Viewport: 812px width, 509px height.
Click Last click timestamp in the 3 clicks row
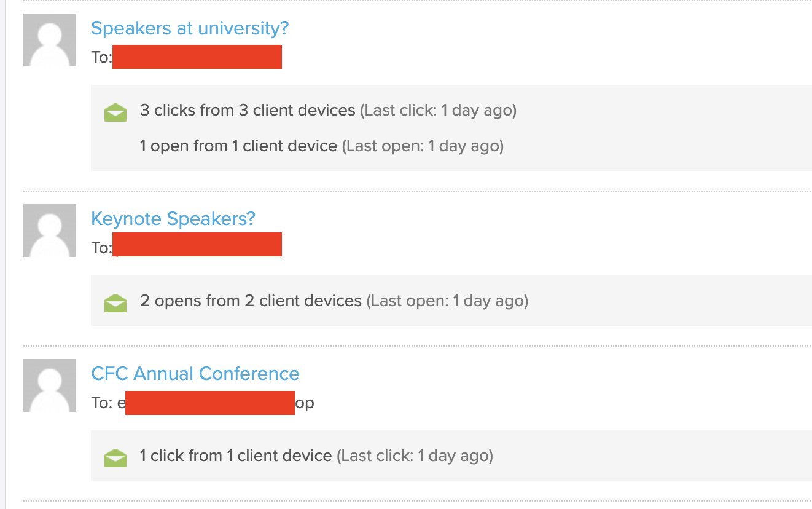tap(438, 111)
